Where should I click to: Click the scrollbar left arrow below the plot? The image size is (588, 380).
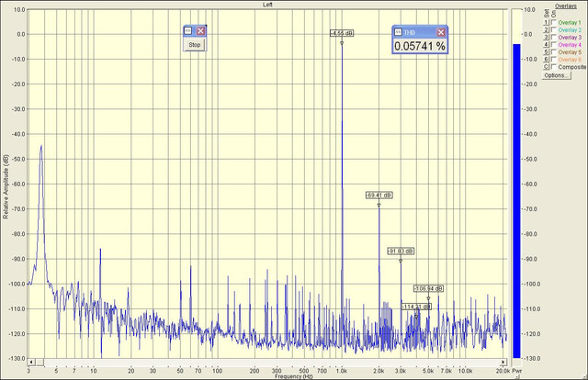31,363
